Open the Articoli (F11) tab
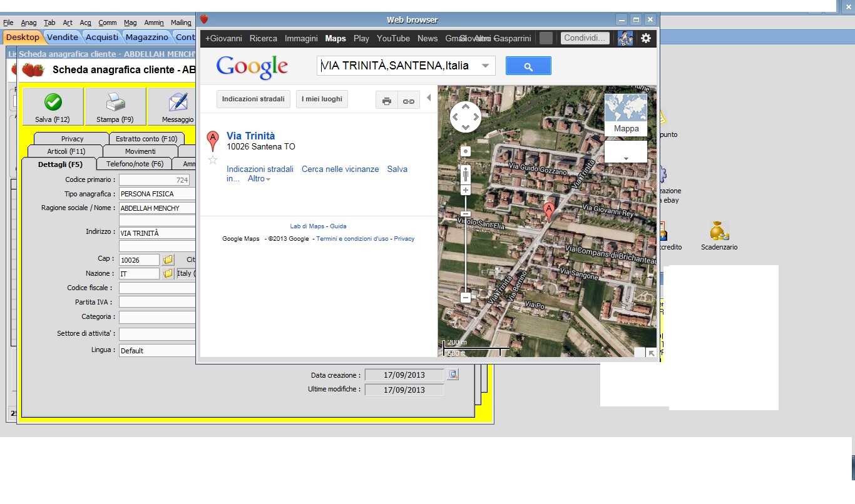This screenshot has height=504, width=855. click(x=66, y=151)
